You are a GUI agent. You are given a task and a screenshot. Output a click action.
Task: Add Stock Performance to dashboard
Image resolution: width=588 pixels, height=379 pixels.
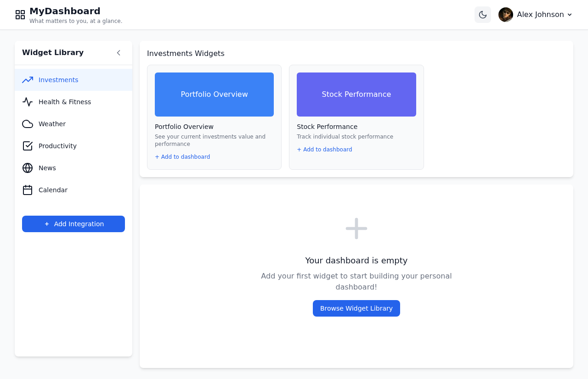(324, 149)
